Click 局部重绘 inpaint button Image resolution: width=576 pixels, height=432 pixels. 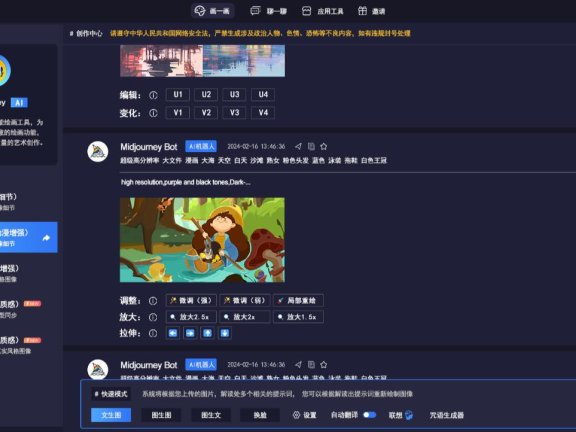(298, 300)
